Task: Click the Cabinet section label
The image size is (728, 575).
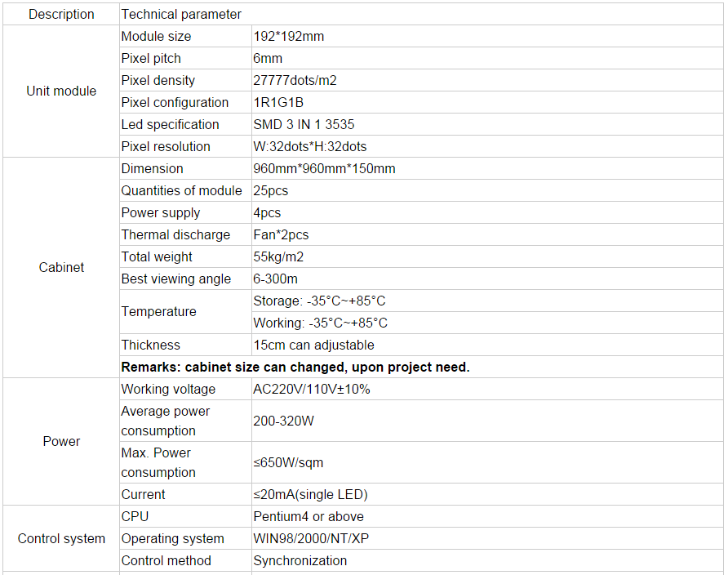Action: coord(61,268)
